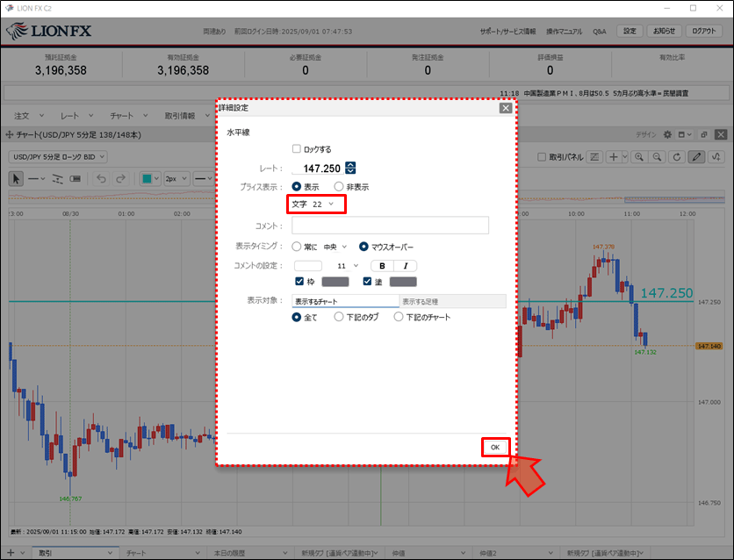Pick the comment text color swatch

tap(308, 266)
